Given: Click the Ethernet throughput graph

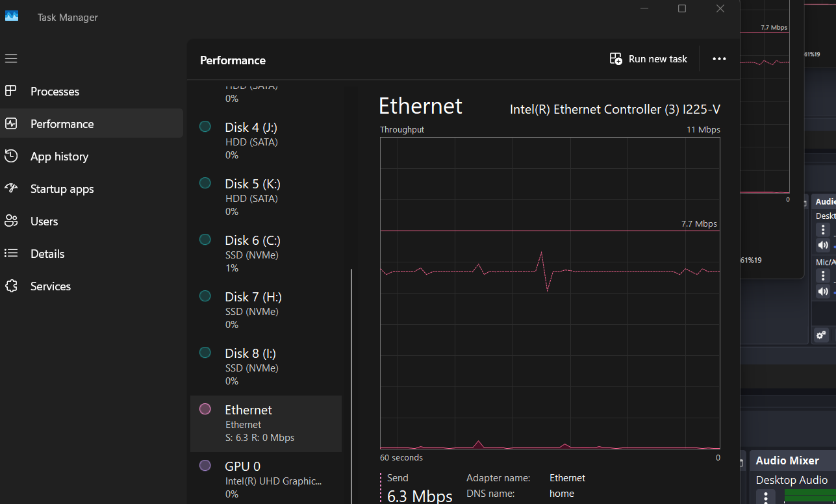Looking at the screenshot, I should point(550,293).
